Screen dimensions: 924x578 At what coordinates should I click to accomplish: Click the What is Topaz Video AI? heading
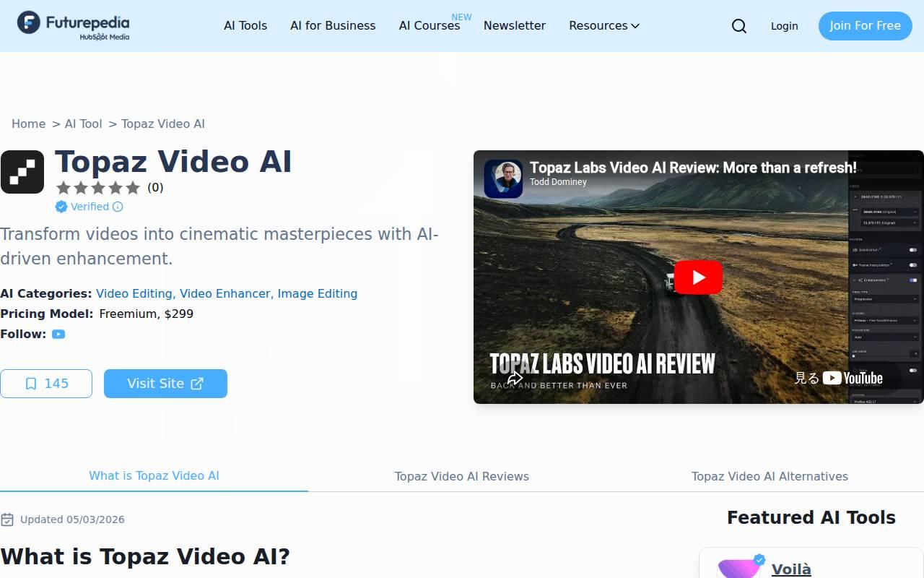(145, 556)
